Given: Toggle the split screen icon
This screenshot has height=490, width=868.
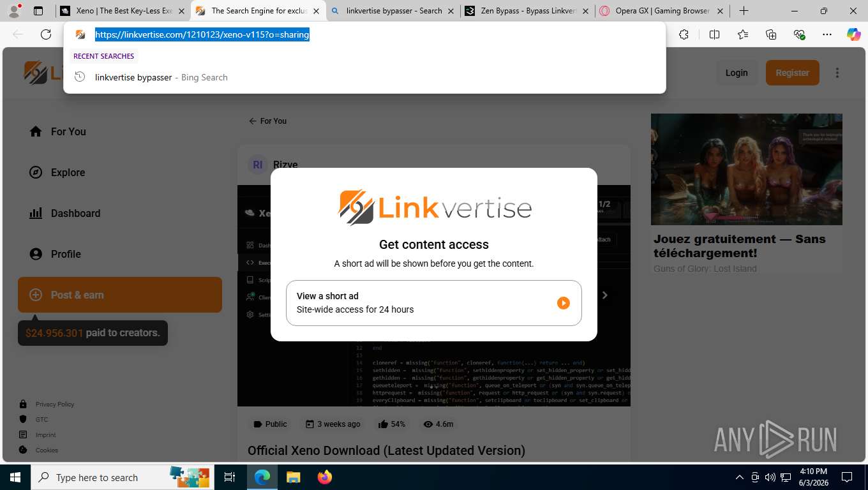Looking at the screenshot, I should 714,34.
